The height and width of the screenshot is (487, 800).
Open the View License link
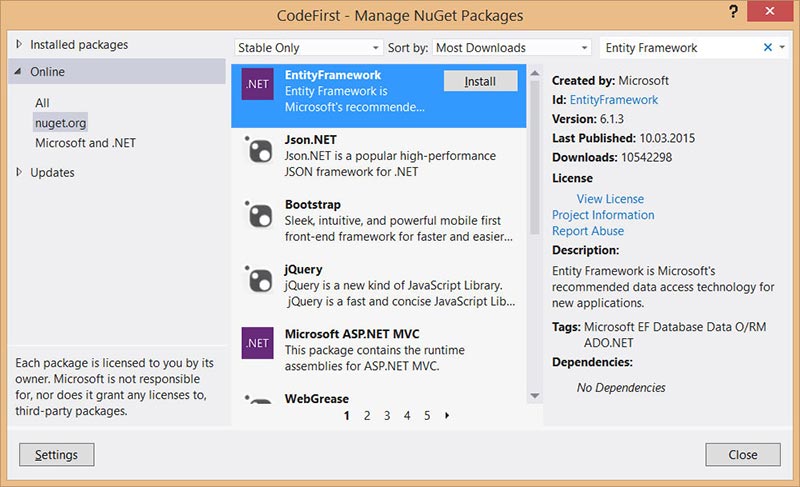tap(610, 199)
